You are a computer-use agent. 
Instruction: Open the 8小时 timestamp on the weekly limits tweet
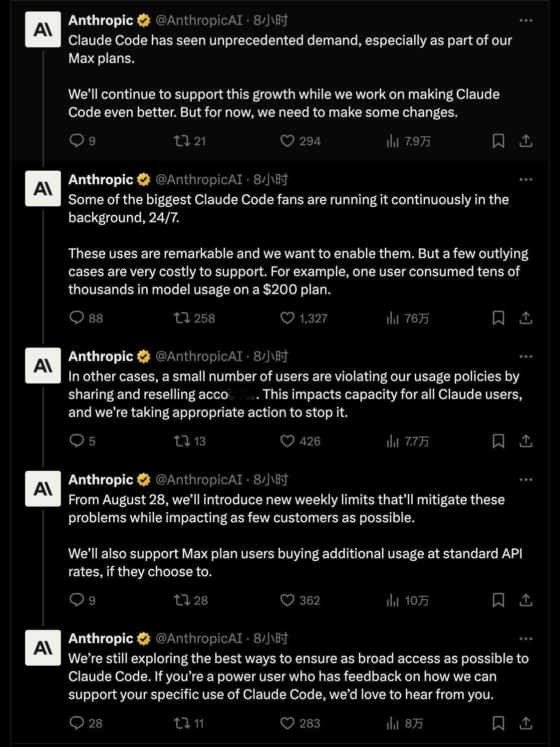(x=271, y=480)
